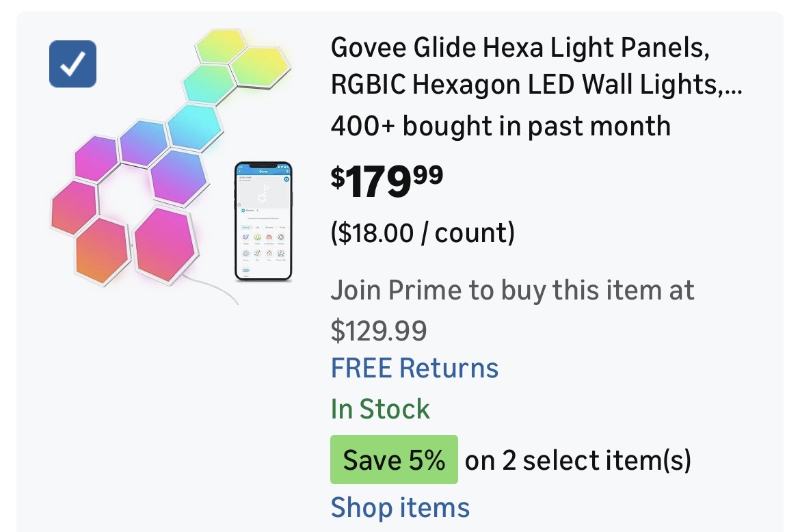The image size is (800, 532).
Task: Click the truncated 'RGBIC Hexagon LED Wall Lights' line
Action: click(536, 85)
